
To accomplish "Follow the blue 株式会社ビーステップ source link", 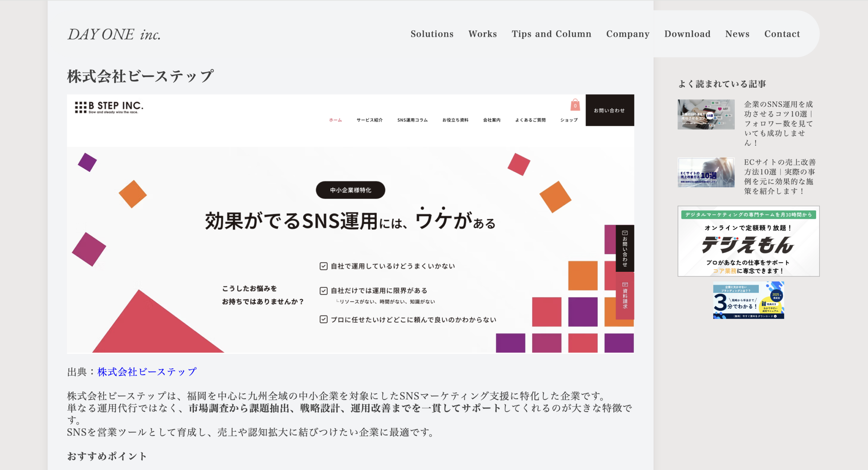I will 147,372.
